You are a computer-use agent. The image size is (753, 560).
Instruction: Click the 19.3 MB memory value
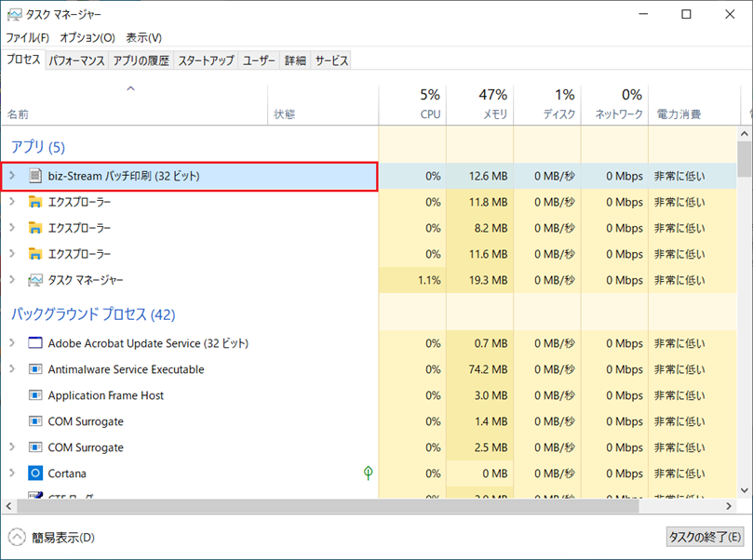pos(488,280)
